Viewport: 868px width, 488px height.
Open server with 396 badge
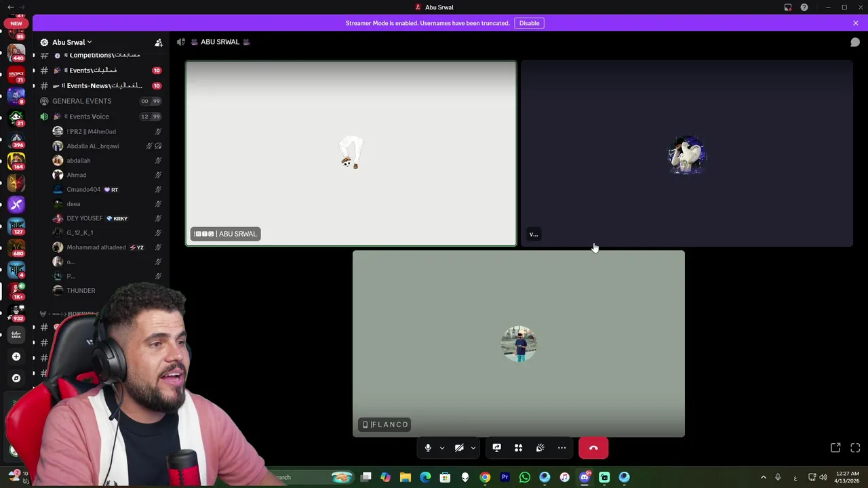(x=16, y=140)
